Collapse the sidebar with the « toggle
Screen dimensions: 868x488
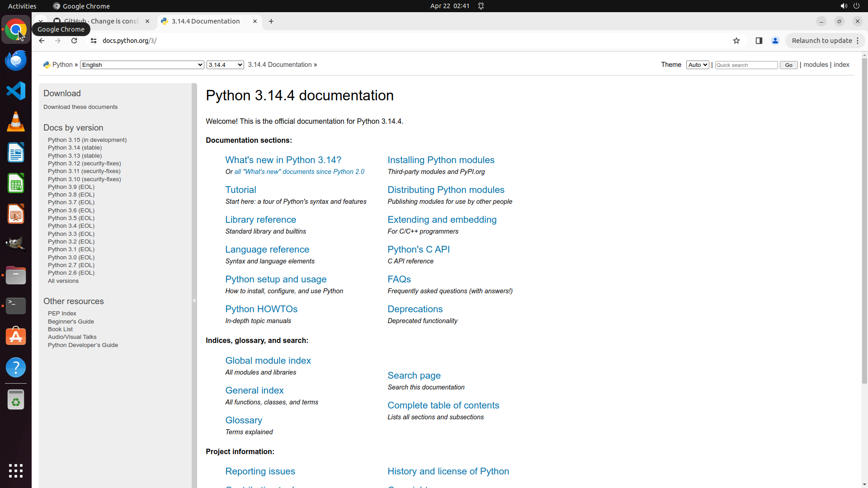[194, 300]
